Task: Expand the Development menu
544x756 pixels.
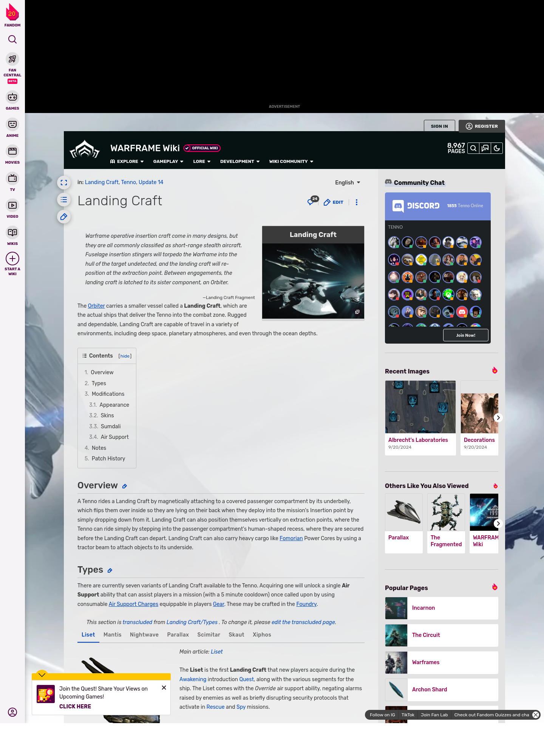Action: 240,161
